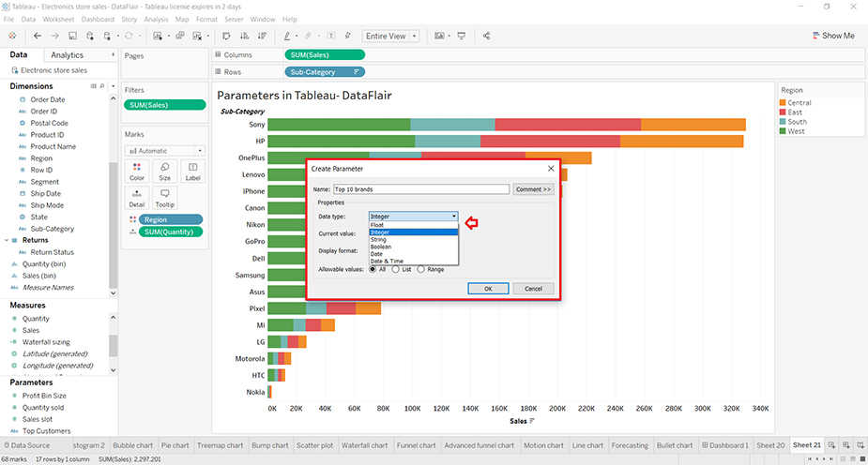This screenshot has width=868, height=465.
Task: Select the Profit Bin Size parameter
Action: 44,396
